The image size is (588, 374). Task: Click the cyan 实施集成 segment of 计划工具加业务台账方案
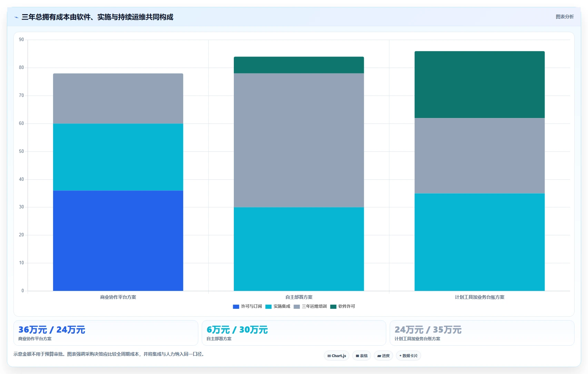(x=479, y=242)
